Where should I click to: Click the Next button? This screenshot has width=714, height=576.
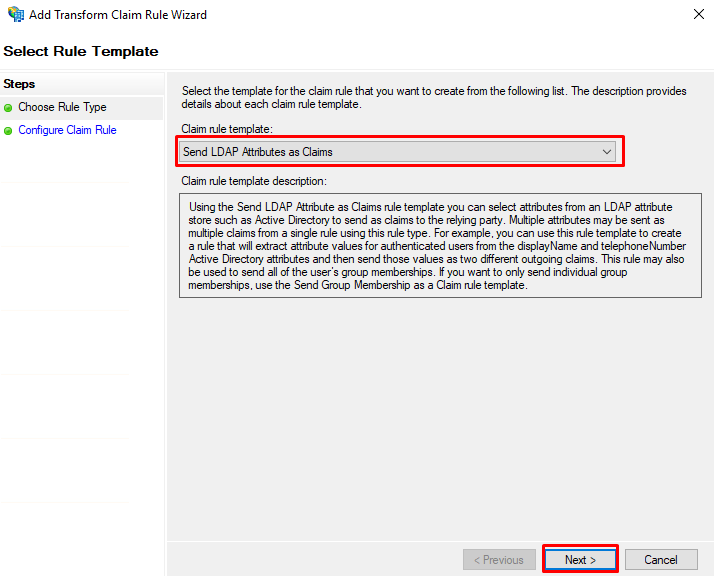click(580, 560)
